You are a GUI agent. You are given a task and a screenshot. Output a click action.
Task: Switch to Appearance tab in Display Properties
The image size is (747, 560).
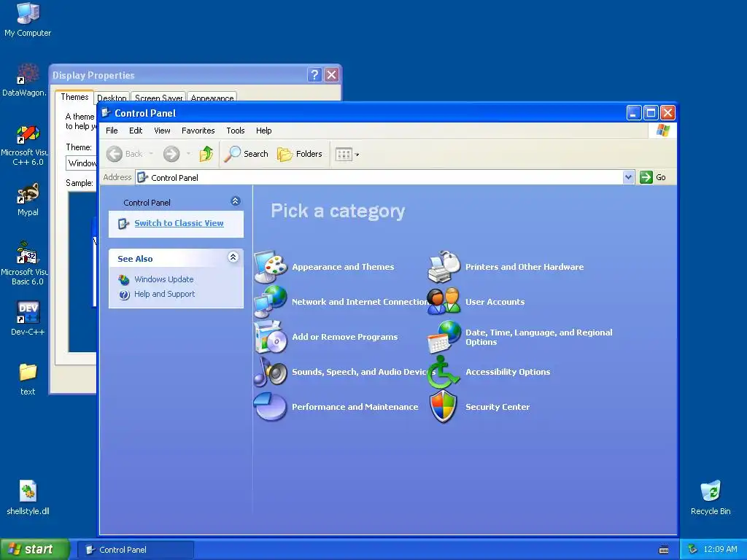[212, 97]
